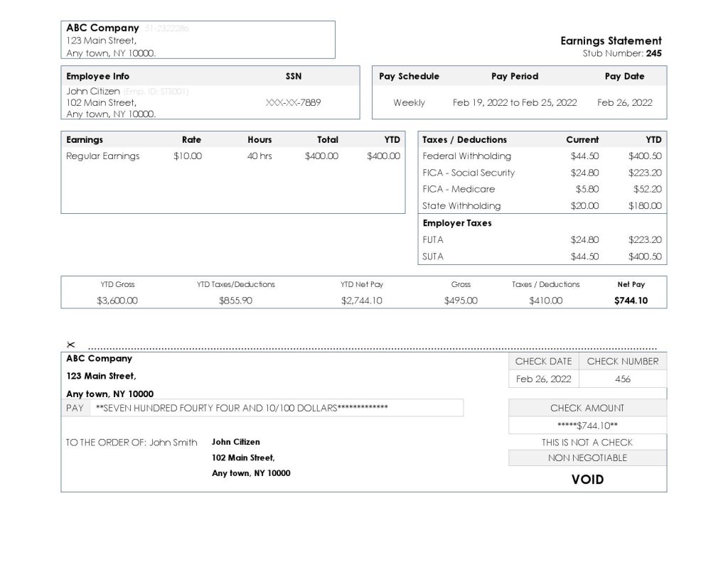Viewport: 728px width, 562px height.
Task: Click the Federal Withholding row label
Action: tap(466, 156)
